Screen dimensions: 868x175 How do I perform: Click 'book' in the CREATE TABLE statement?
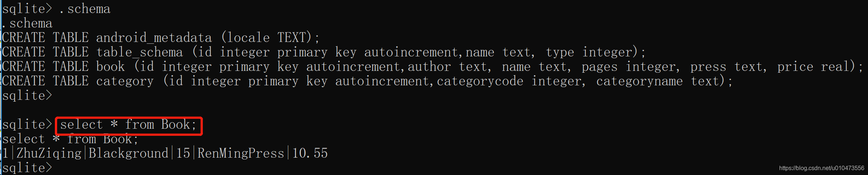[x=111, y=67]
